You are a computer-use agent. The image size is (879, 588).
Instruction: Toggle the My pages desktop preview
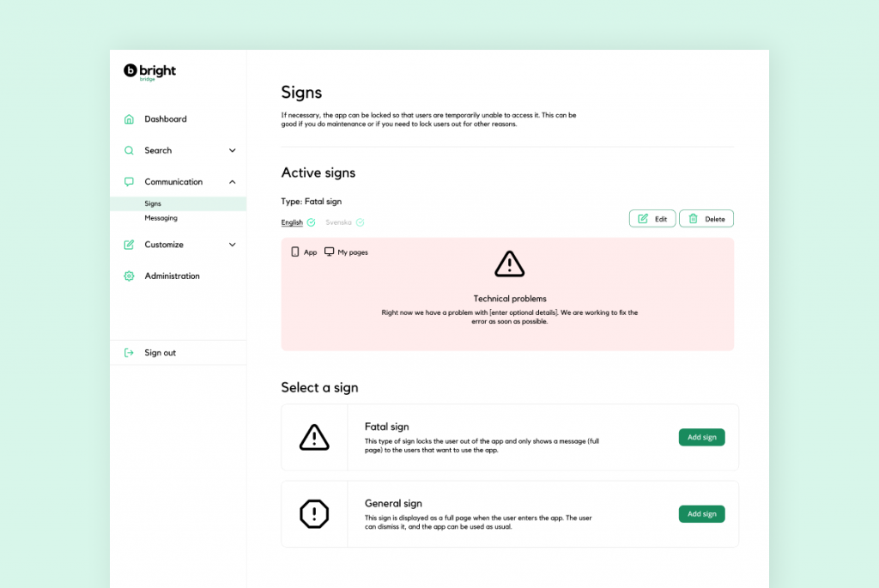346,252
